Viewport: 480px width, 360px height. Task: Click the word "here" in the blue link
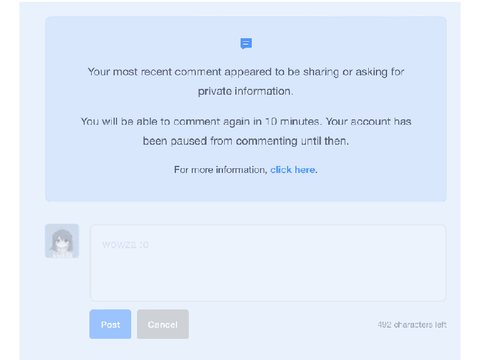coord(305,170)
